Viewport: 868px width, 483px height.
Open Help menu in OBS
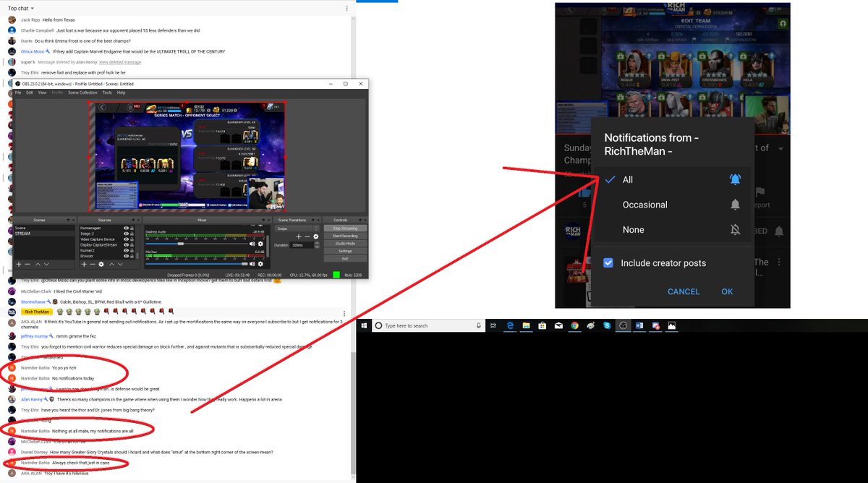[122, 93]
